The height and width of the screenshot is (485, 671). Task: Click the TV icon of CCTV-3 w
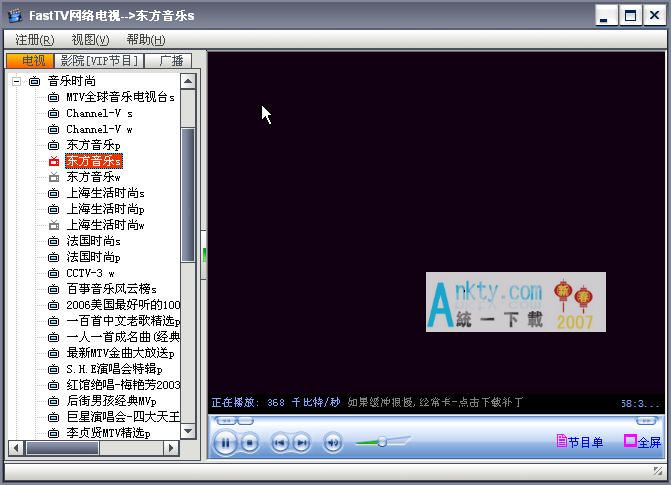point(53,273)
